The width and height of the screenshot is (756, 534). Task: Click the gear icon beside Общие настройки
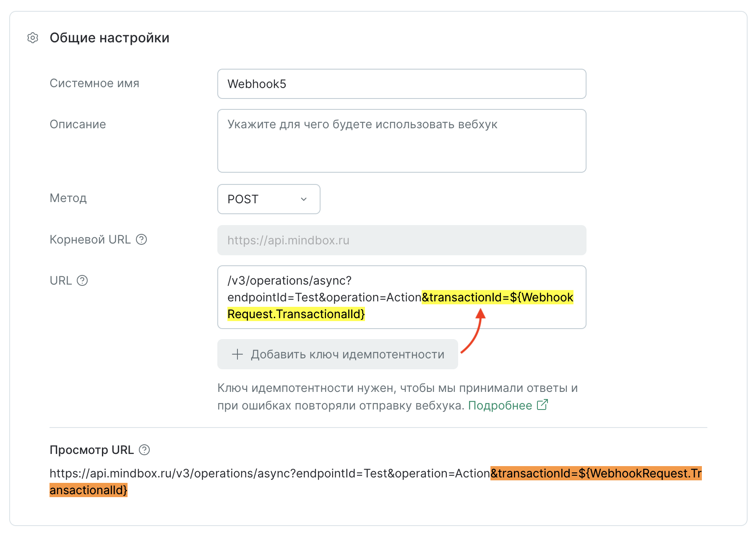33,38
